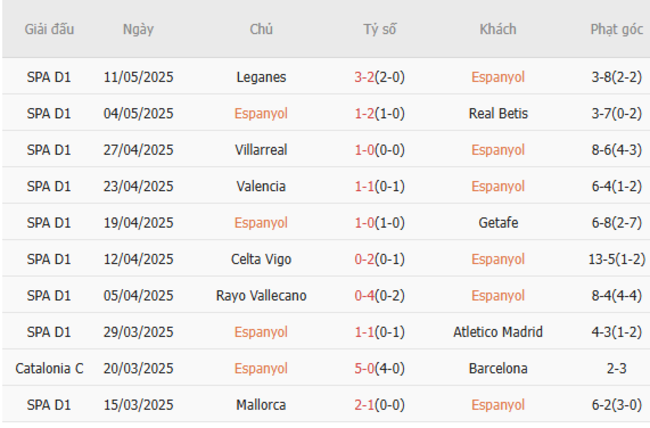Click the Valencia team name
Viewport: 650px width, 428px height.
point(261,186)
